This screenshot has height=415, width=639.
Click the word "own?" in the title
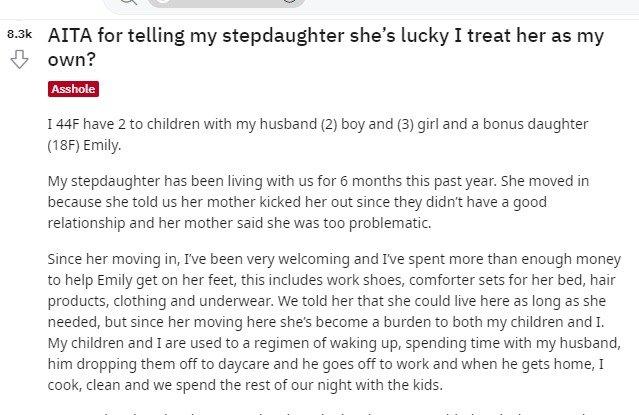click(72, 60)
